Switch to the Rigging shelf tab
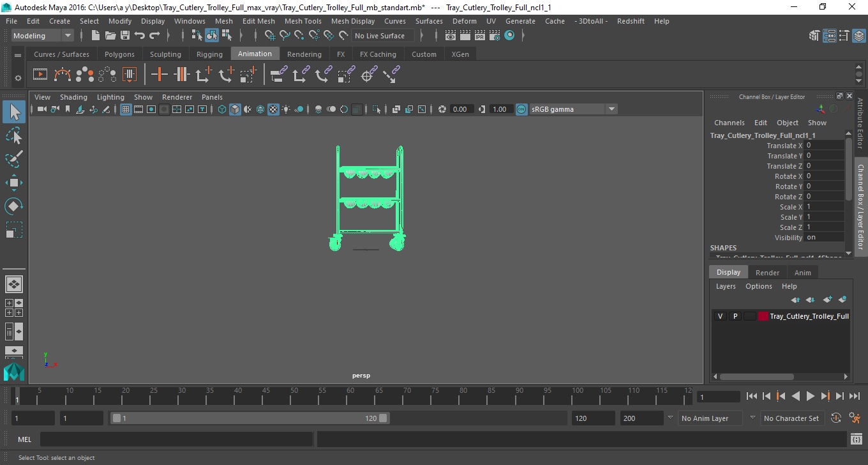Viewport: 868px width, 465px height. point(209,54)
